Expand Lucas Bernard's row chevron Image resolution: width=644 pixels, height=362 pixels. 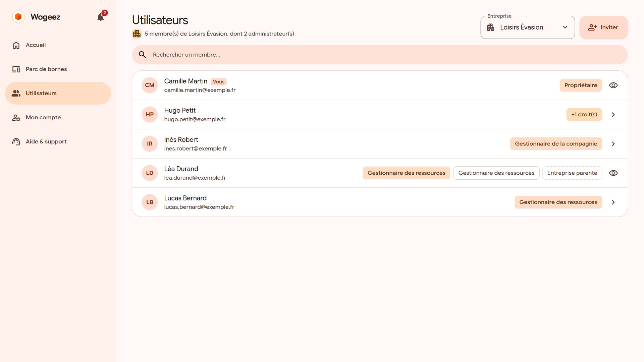click(613, 202)
